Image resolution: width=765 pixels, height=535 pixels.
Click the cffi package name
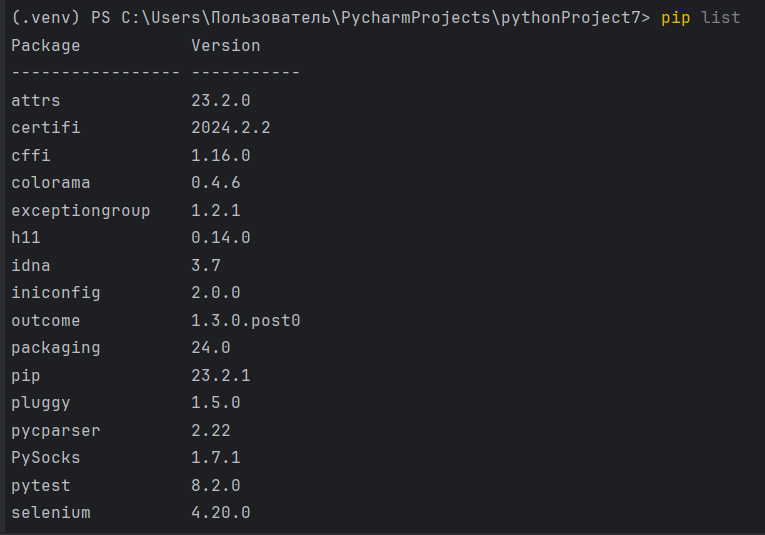pyautogui.click(x=31, y=155)
